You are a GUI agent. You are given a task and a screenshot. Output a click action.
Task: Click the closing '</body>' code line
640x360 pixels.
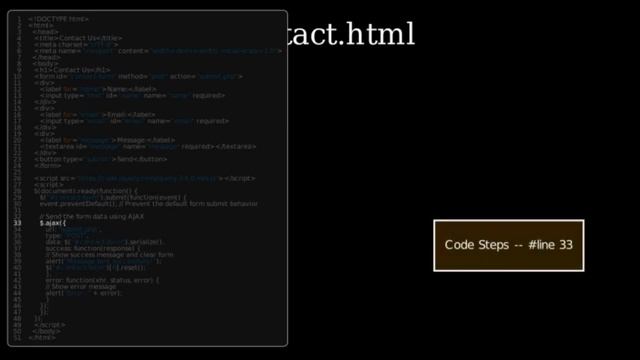[x=47, y=331]
